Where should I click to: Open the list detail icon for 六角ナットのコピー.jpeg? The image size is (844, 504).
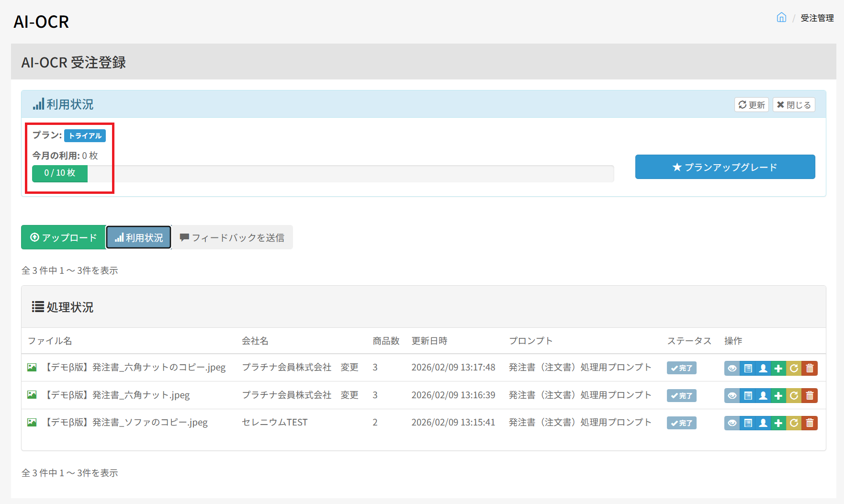[748, 368]
